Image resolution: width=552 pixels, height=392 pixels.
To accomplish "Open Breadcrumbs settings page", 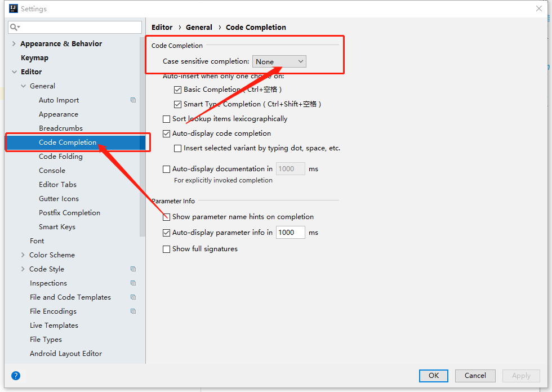I will pos(61,128).
